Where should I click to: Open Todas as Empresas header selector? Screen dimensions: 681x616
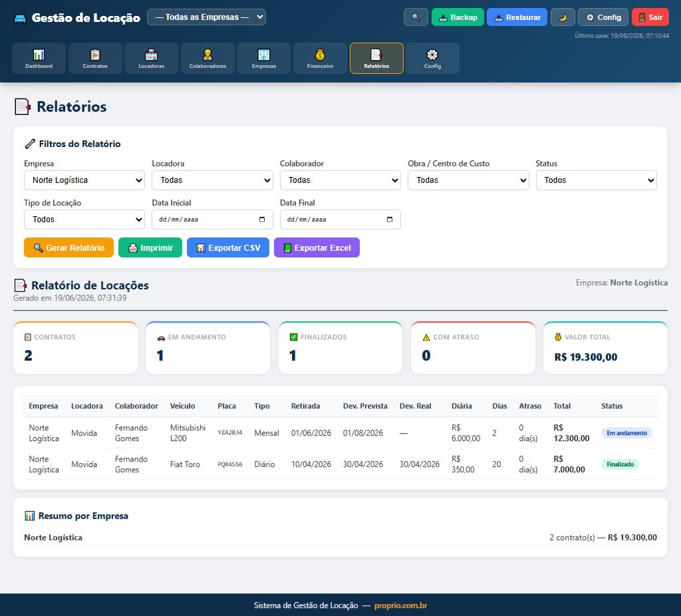(x=206, y=17)
